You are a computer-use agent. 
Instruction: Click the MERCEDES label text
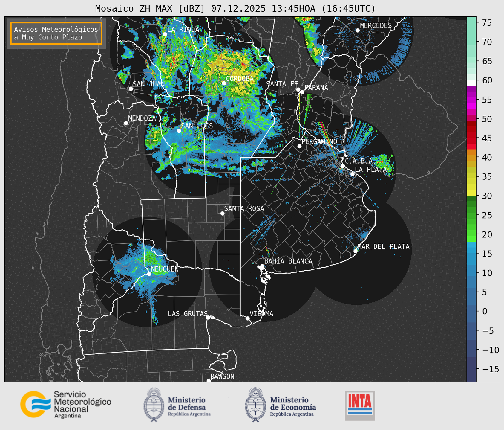click(376, 25)
